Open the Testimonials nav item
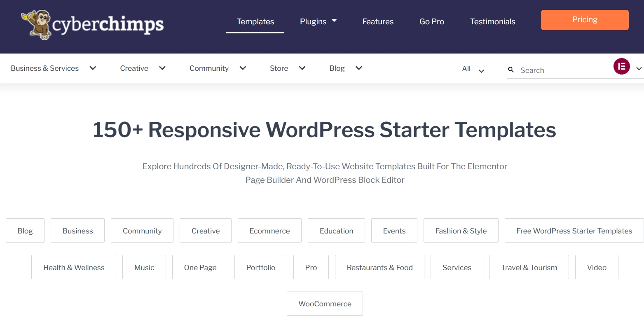644x329 pixels. coord(493,21)
